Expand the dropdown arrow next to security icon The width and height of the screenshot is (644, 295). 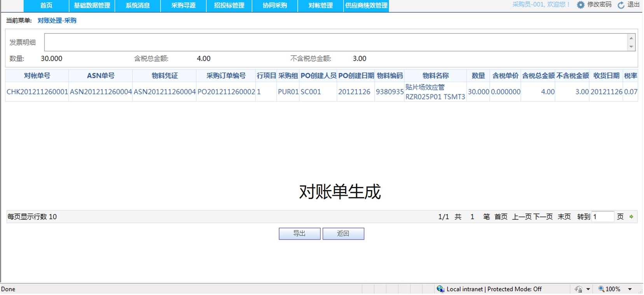tap(588, 289)
